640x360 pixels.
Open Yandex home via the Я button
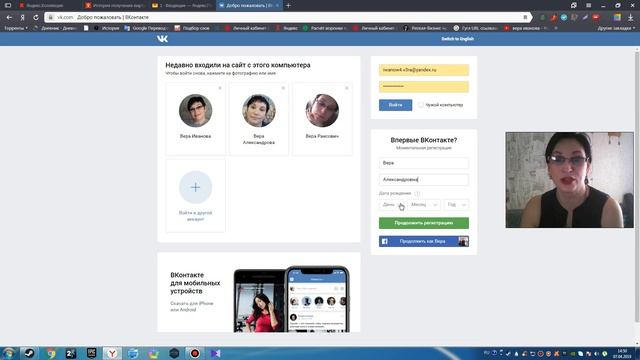22,18
